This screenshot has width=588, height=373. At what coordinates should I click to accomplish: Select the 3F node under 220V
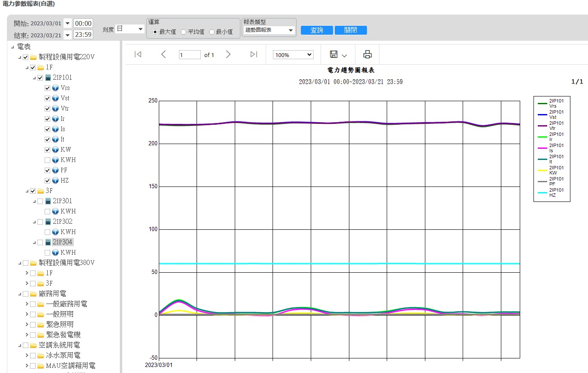click(x=49, y=191)
